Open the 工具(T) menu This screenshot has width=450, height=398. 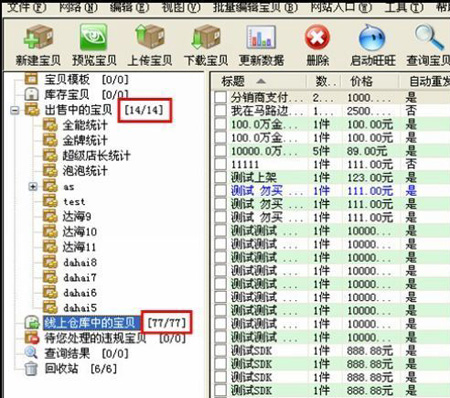tap(404, 7)
